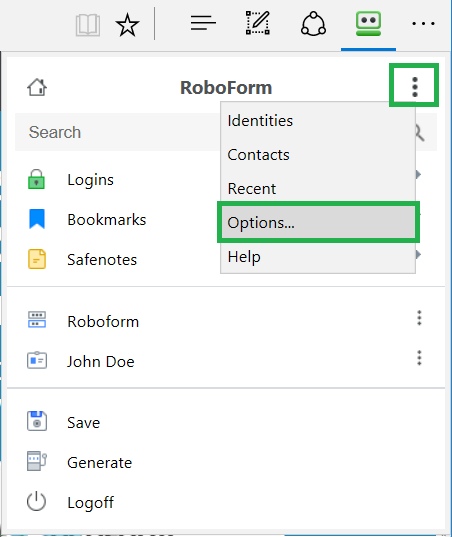The height and width of the screenshot is (537, 452).
Task: Open RoboForm three-dot menu button
Action: [x=414, y=87]
